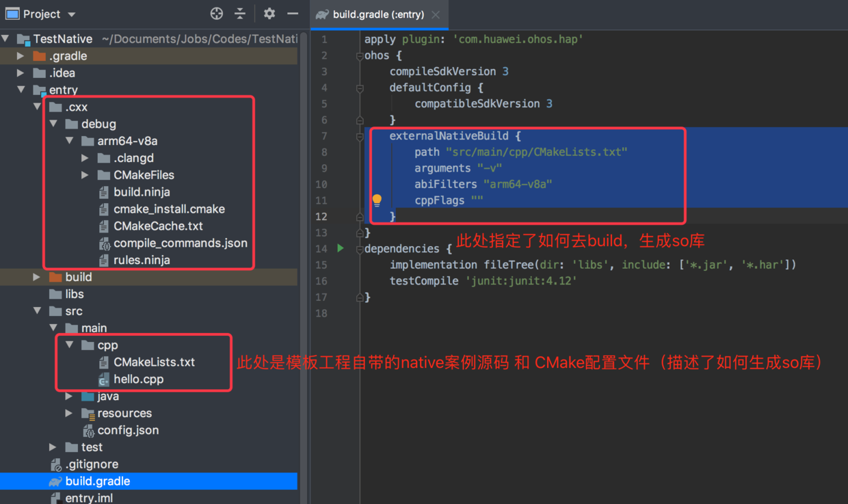Click the testCompile 'junit:junit:4.12' line

tap(483, 281)
